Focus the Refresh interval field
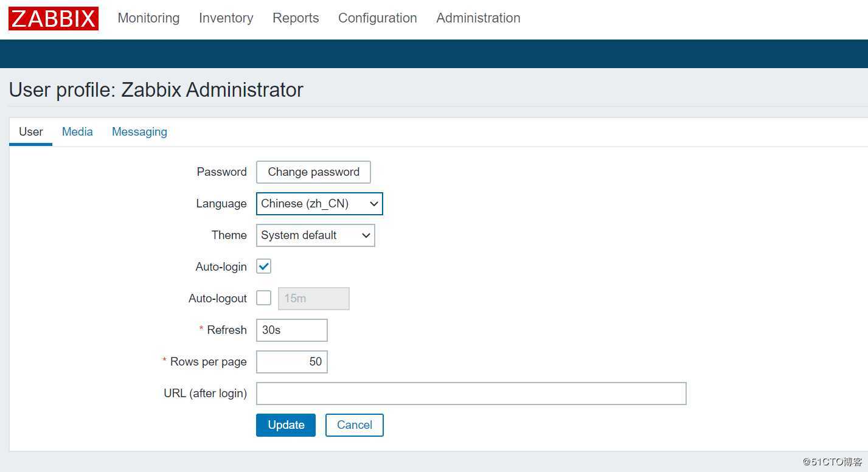This screenshot has width=868, height=472. click(x=292, y=330)
